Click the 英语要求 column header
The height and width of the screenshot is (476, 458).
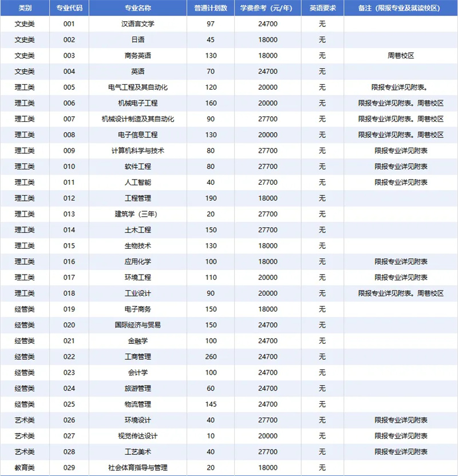coord(322,8)
